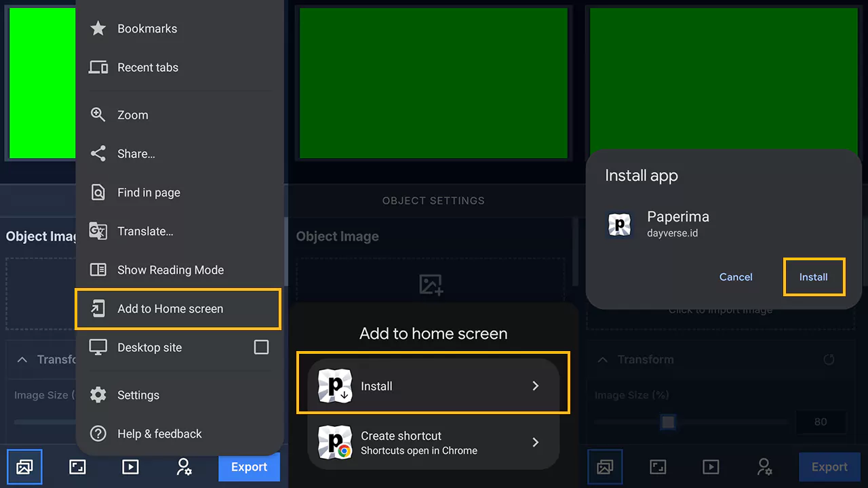Click import image icon in middle panel
Image resolution: width=868 pixels, height=488 pixels.
pyautogui.click(x=431, y=285)
